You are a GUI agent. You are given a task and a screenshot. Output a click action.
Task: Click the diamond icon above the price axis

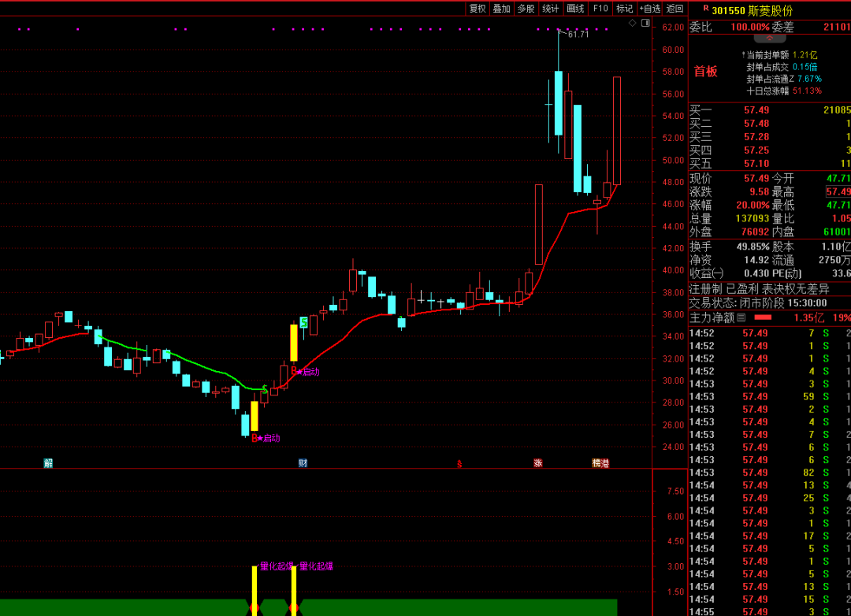(632, 23)
